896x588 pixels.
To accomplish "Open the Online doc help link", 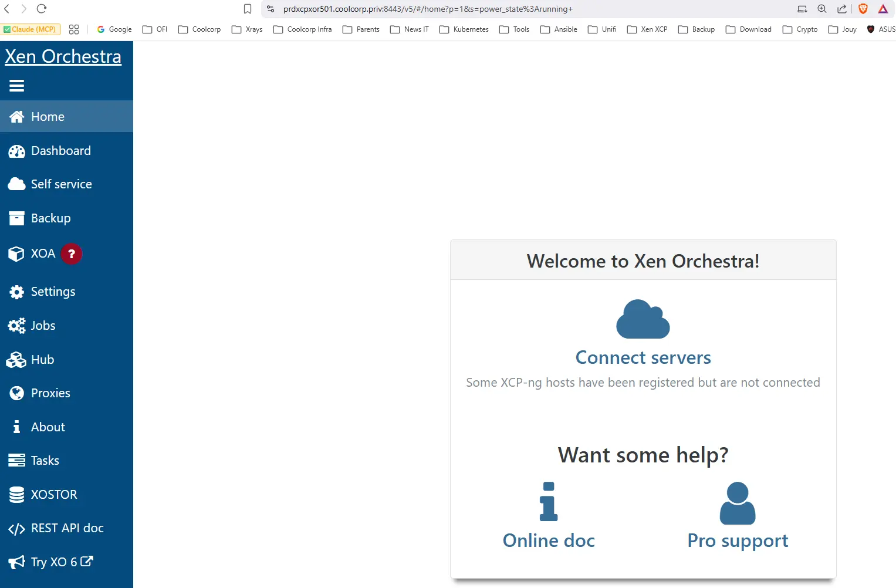I will pyautogui.click(x=549, y=540).
